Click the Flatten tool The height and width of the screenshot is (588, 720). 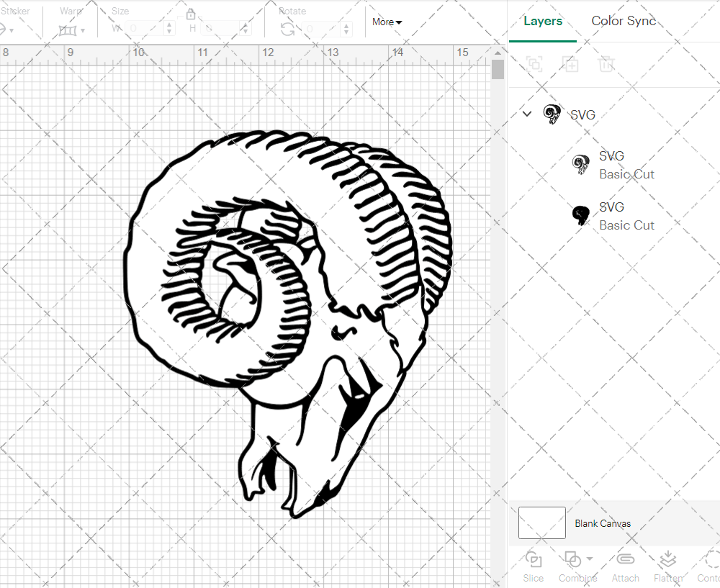click(668, 567)
